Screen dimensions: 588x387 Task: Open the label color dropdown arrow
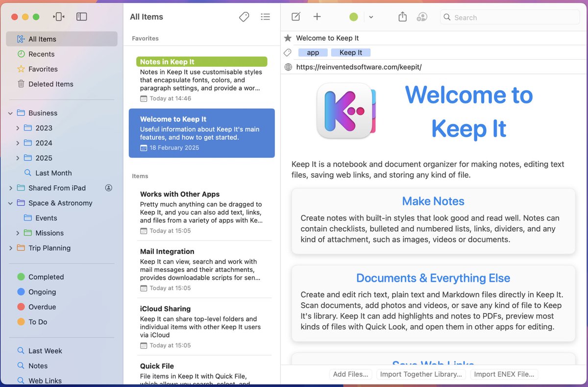click(371, 17)
